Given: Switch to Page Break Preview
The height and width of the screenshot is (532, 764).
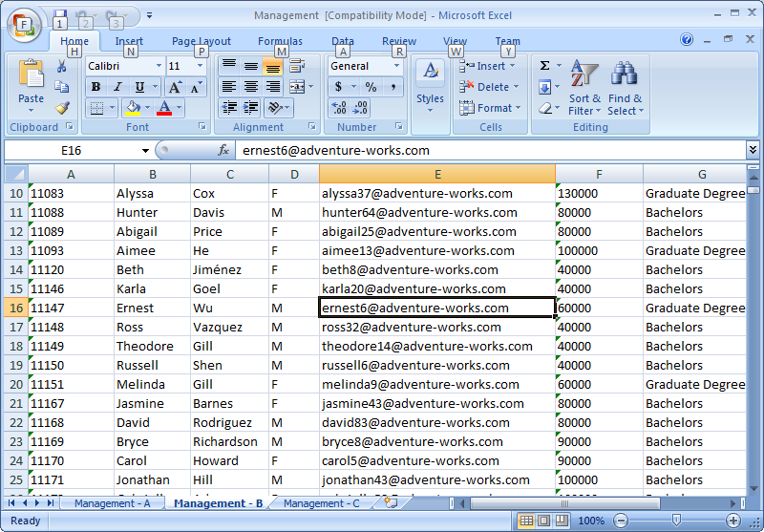Looking at the screenshot, I should [x=562, y=521].
